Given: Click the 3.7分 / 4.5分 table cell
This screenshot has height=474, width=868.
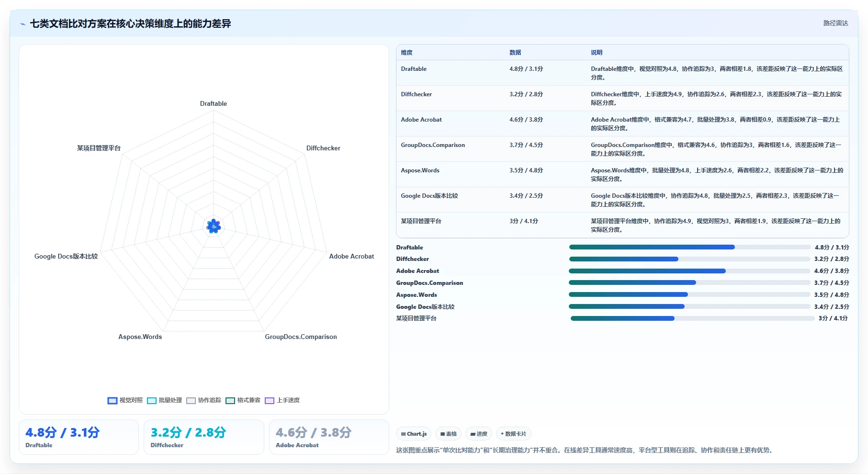Looking at the screenshot, I should click(x=526, y=145).
